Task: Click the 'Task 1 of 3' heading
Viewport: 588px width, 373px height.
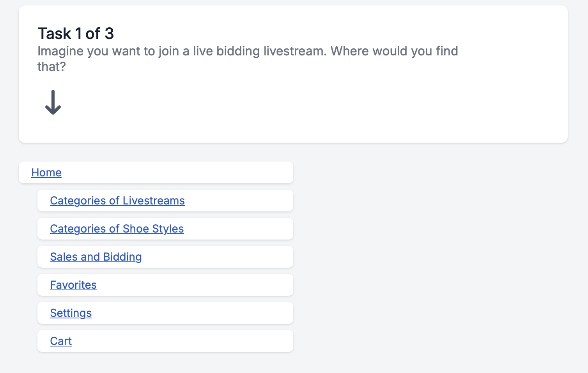Action: pos(76,34)
